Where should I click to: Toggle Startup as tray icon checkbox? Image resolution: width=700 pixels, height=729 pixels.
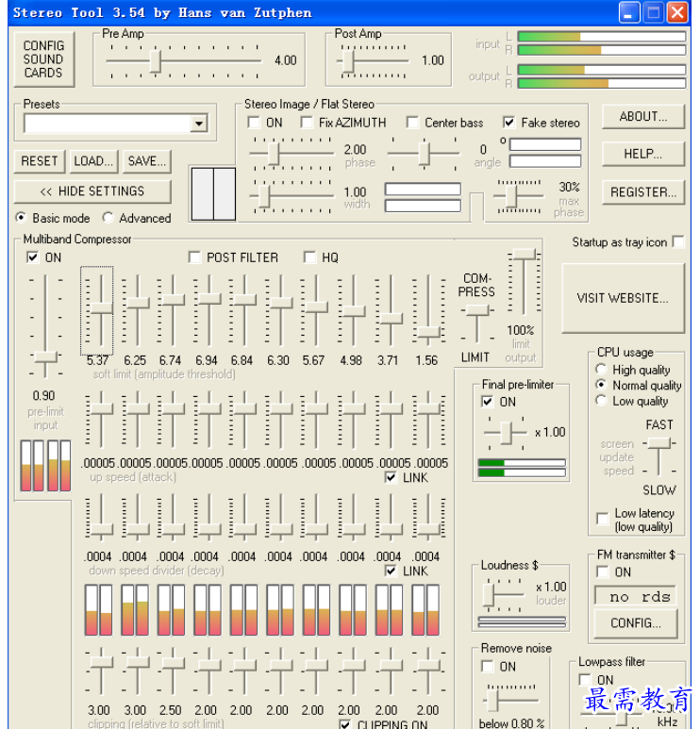[x=678, y=241]
